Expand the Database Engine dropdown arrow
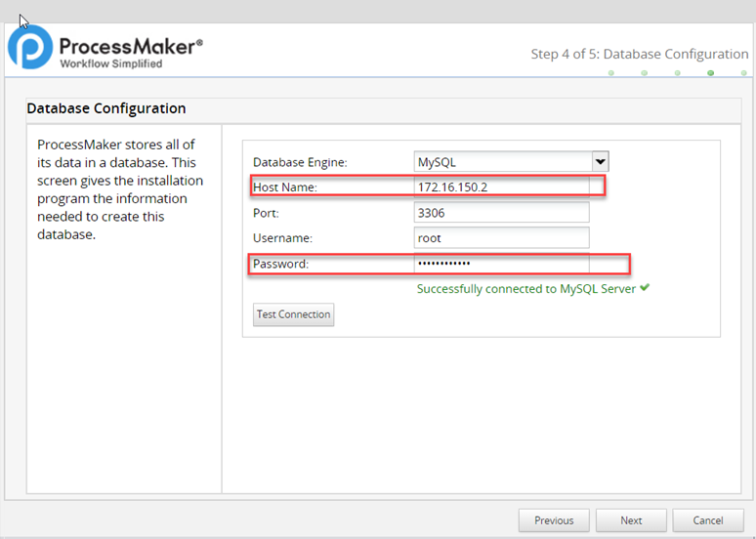This screenshot has width=756, height=539. click(x=600, y=162)
